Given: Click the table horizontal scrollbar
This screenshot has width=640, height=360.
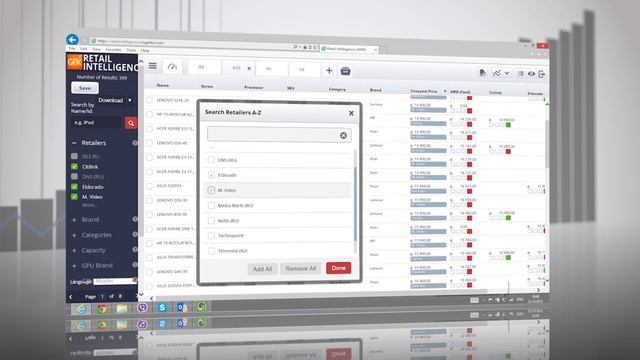Looking at the screenshot, I should point(322,294).
